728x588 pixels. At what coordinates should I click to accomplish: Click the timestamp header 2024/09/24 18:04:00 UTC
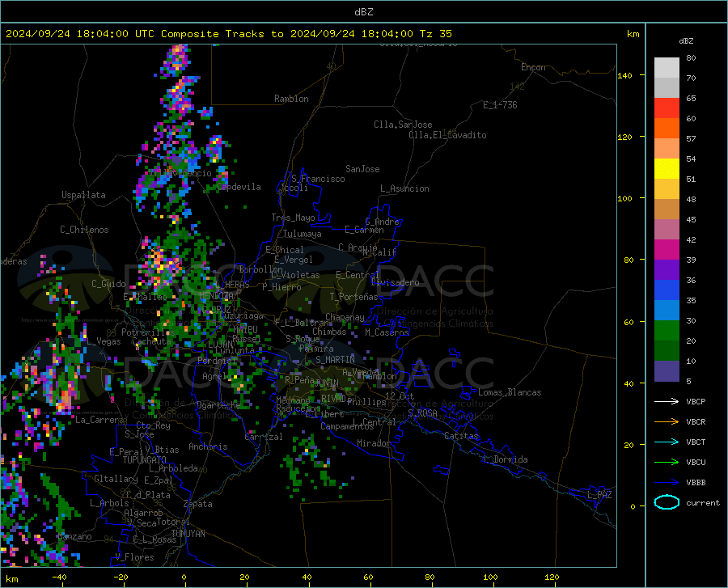tap(80, 34)
